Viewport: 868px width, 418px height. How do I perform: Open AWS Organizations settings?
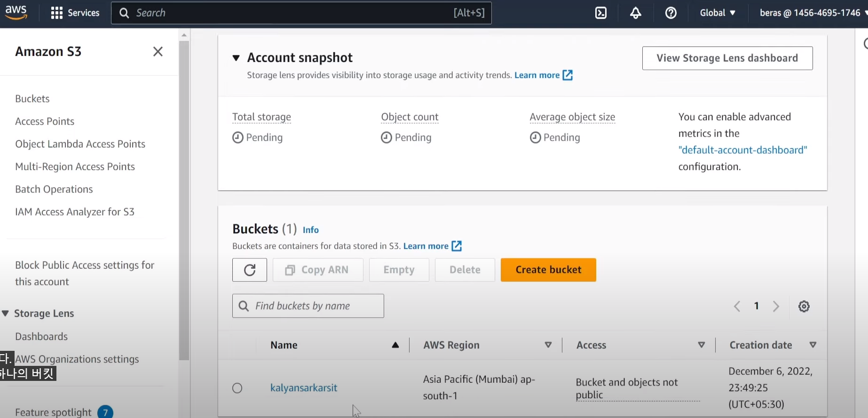77,359
